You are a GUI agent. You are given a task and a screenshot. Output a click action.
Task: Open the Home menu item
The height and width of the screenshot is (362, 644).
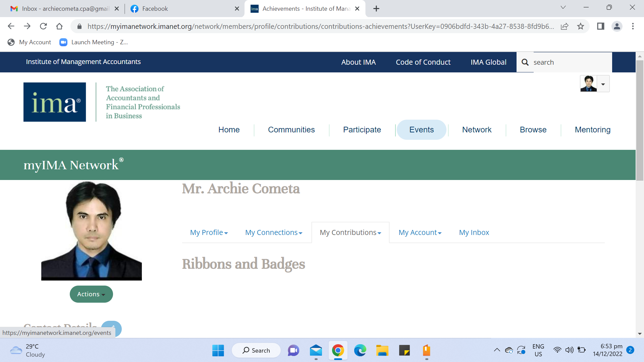229,130
